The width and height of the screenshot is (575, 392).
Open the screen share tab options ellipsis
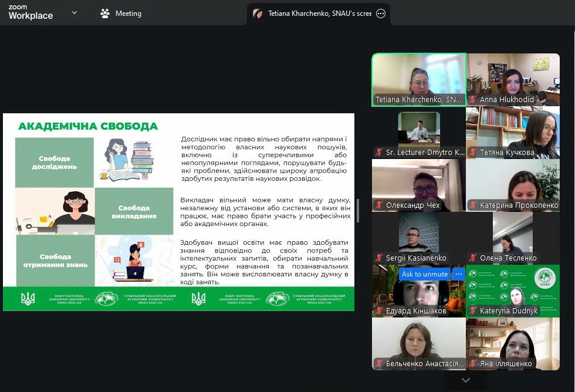381,13
